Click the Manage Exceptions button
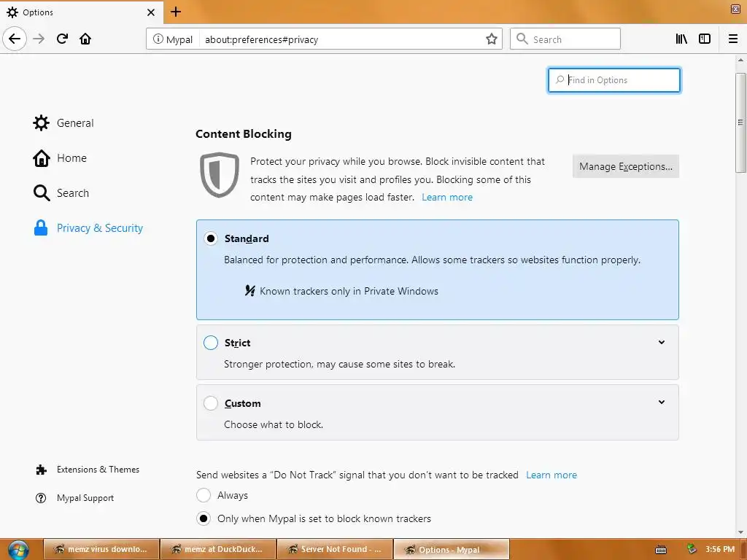 [x=625, y=166]
